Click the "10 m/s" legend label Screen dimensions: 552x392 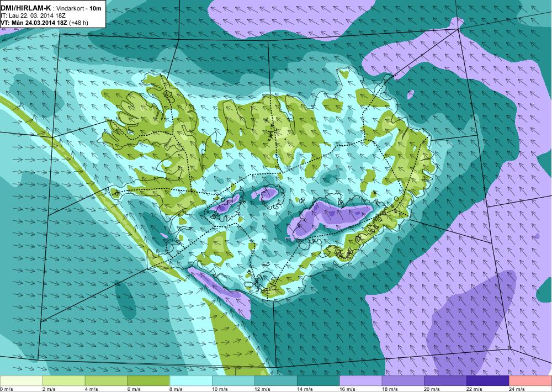(220, 389)
